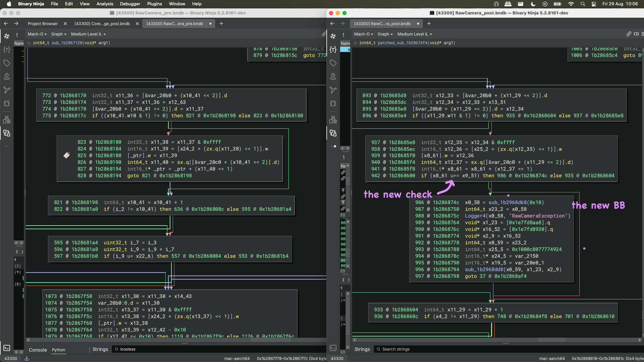The width and height of the screenshot is (644, 362).
Task: Open the Plugins menu
Action: tap(154, 4)
